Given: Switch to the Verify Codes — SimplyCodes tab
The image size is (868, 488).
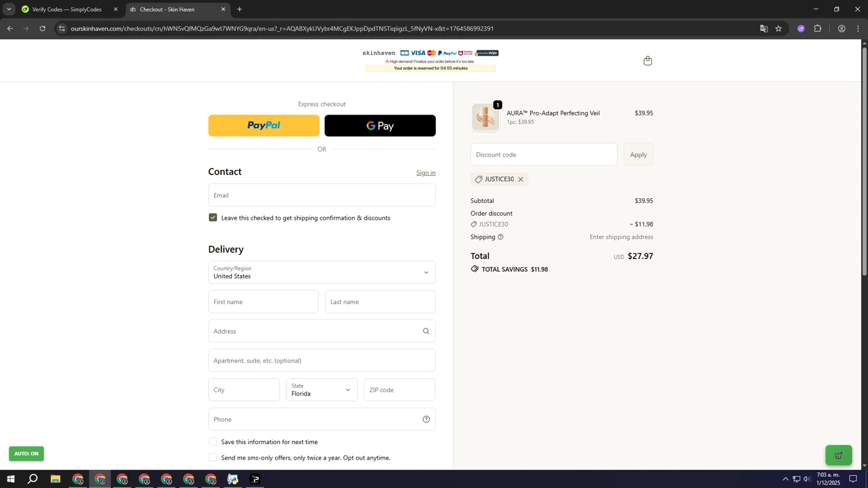Looking at the screenshot, I should tap(67, 9).
